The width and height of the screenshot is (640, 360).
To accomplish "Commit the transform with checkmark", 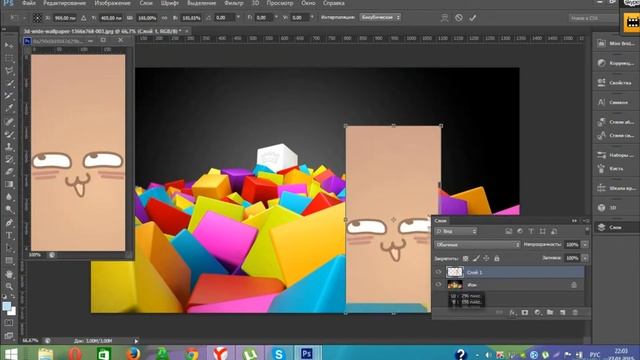I will pyautogui.click(x=473, y=18).
